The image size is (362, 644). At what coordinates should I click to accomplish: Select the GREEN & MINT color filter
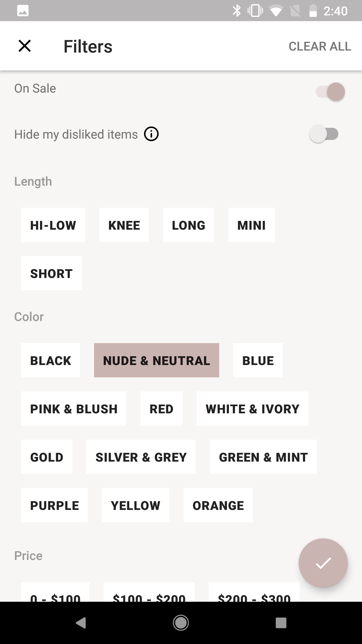(x=263, y=457)
